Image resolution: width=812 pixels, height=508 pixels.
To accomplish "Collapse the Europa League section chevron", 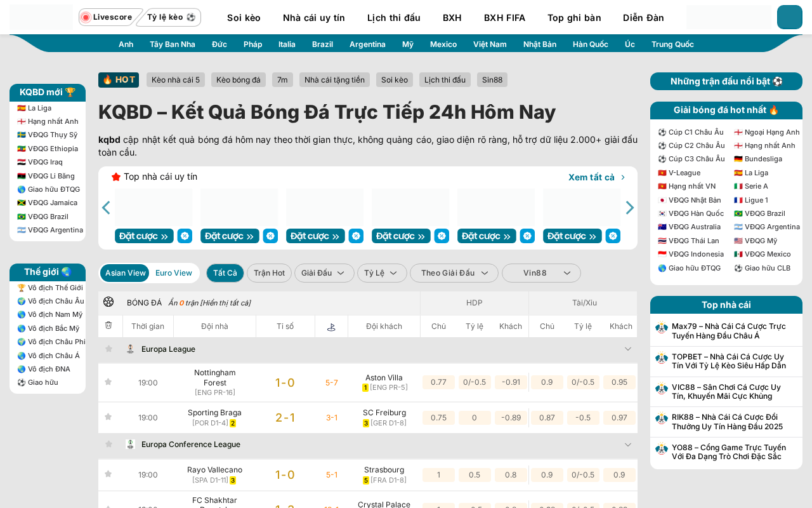I will pos(628,349).
